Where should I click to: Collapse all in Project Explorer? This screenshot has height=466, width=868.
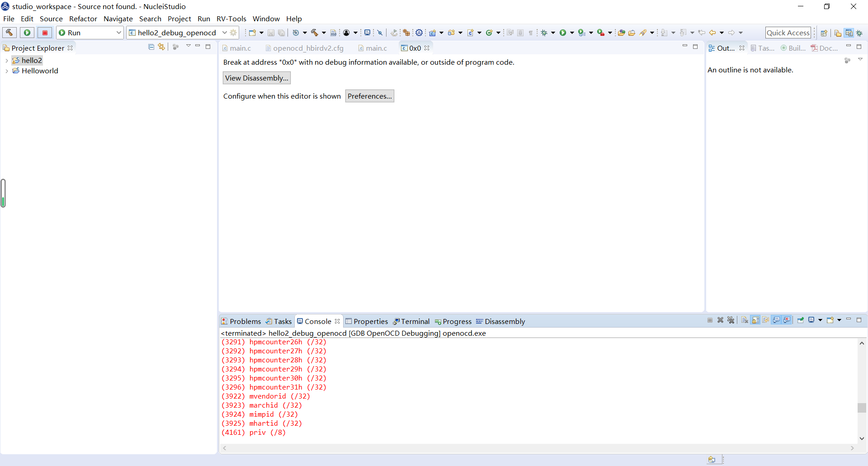click(x=151, y=47)
